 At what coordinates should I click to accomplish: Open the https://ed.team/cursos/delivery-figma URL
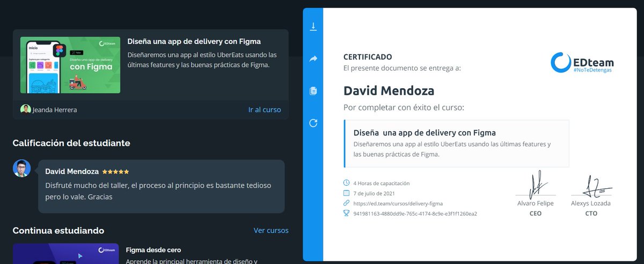(398, 204)
